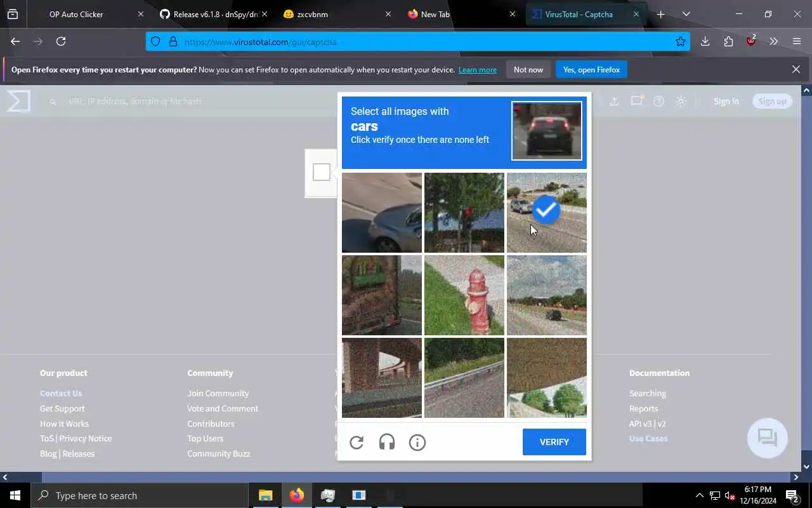Viewport: 812px width, 508px height.
Task: Reload the current page
Action: click(61, 41)
